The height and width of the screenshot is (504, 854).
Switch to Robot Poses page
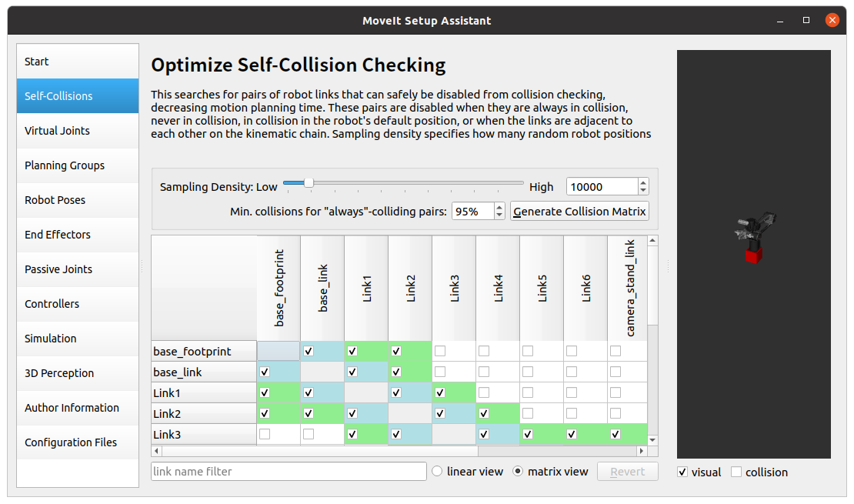click(x=78, y=200)
